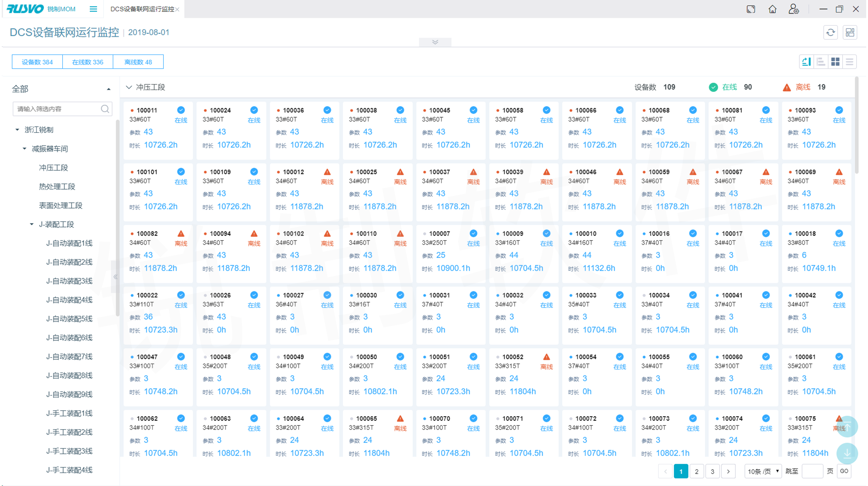The image size is (868, 486).
Task: Click the scroll-to-bottom floating arrow button
Action: coord(847,453)
